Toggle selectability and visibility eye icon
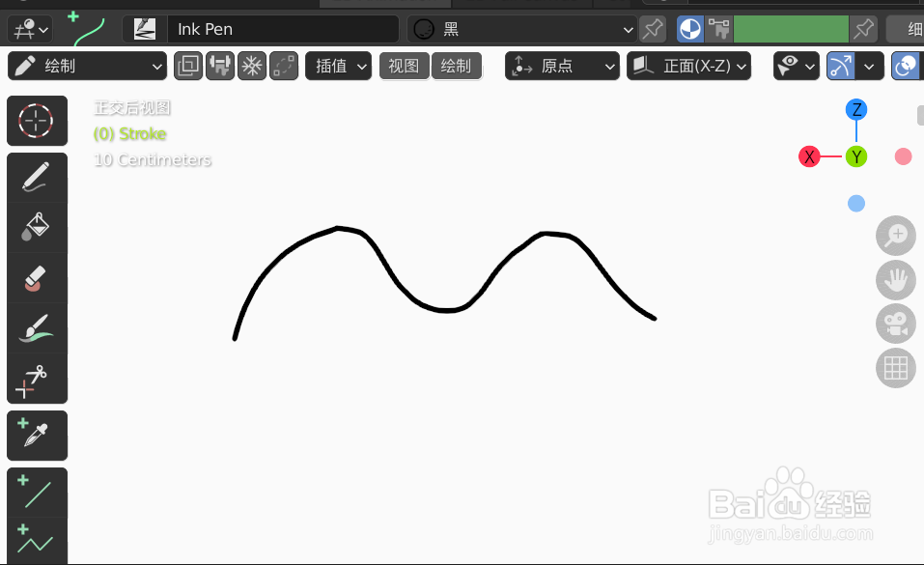The width and height of the screenshot is (924, 565). point(797,66)
